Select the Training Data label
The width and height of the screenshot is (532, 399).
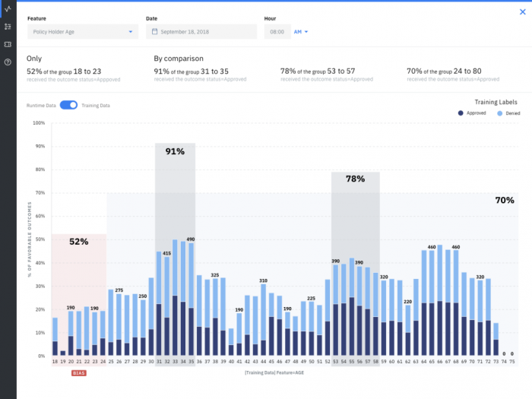[x=96, y=106]
